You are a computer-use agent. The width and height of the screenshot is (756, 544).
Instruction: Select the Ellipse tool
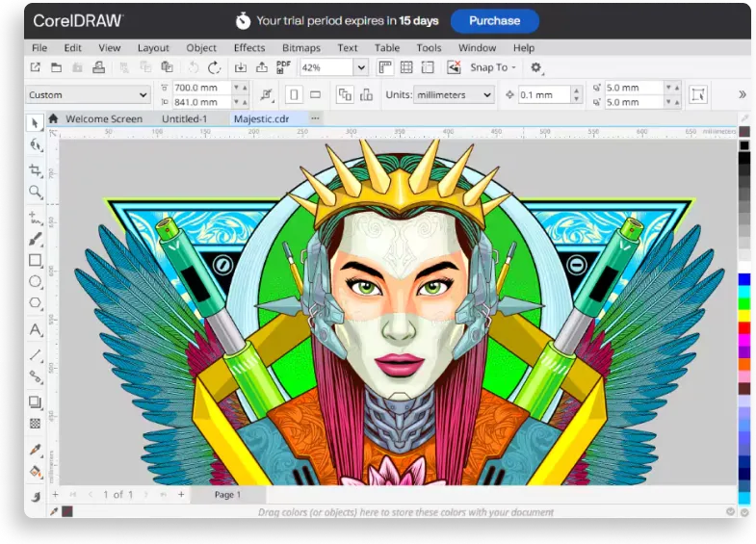click(x=36, y=281)
